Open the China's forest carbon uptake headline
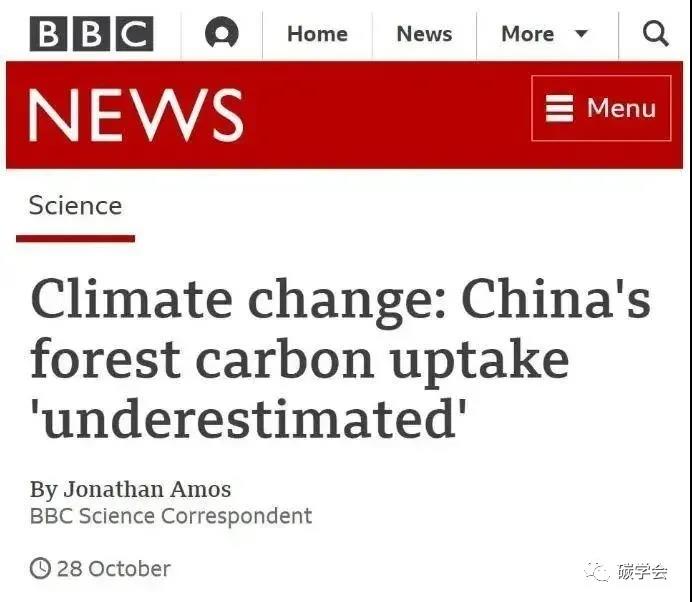Screen dimensions: 692x602 pyautogui.click(x=340, y=360)
